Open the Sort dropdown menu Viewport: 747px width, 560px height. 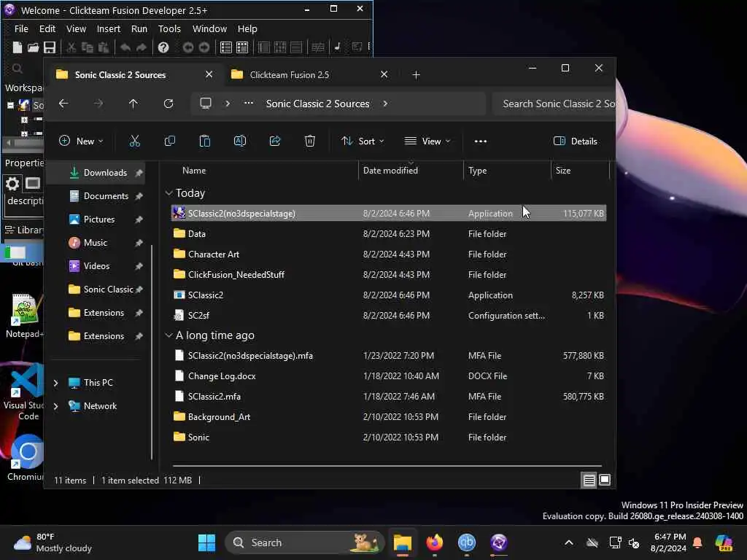(363, 141)
